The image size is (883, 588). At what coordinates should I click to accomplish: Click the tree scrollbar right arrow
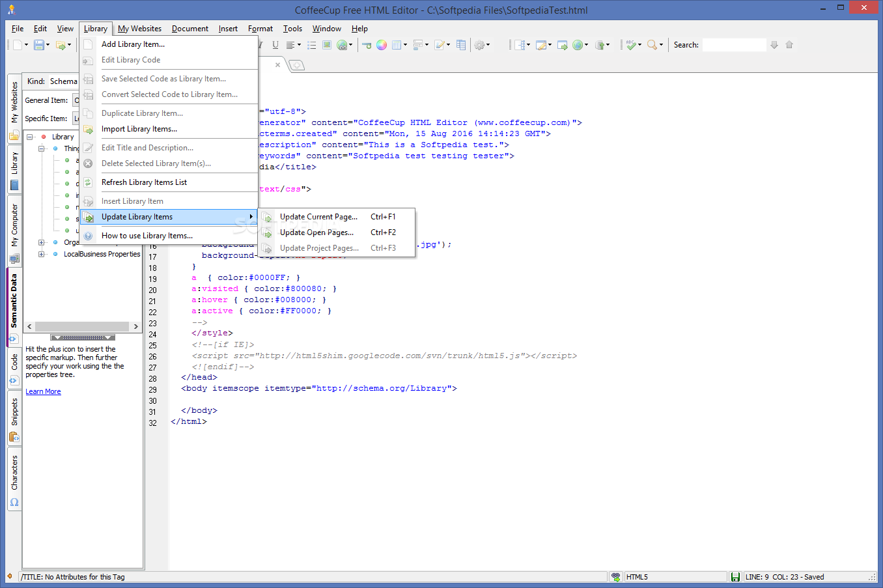(x=135, y=327)
